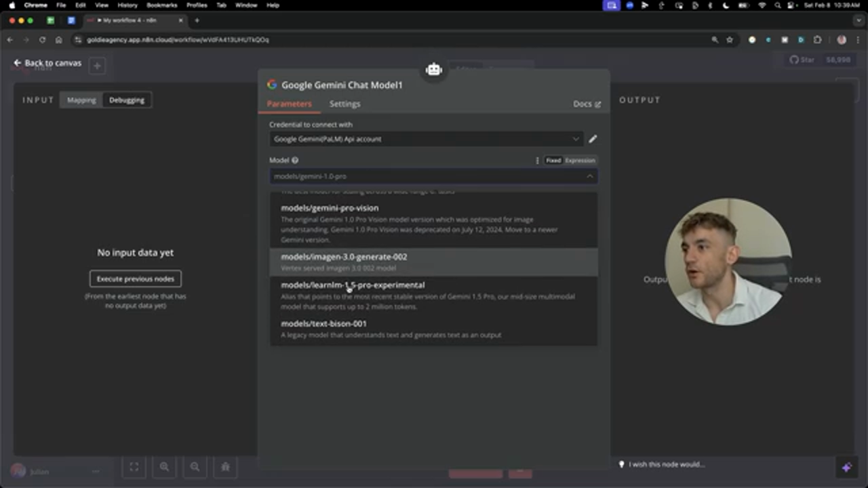Image resolution: width=868 pixels, height=488 pixels.
Task: Select Fixed mode for Model
Action: point(553,161)
